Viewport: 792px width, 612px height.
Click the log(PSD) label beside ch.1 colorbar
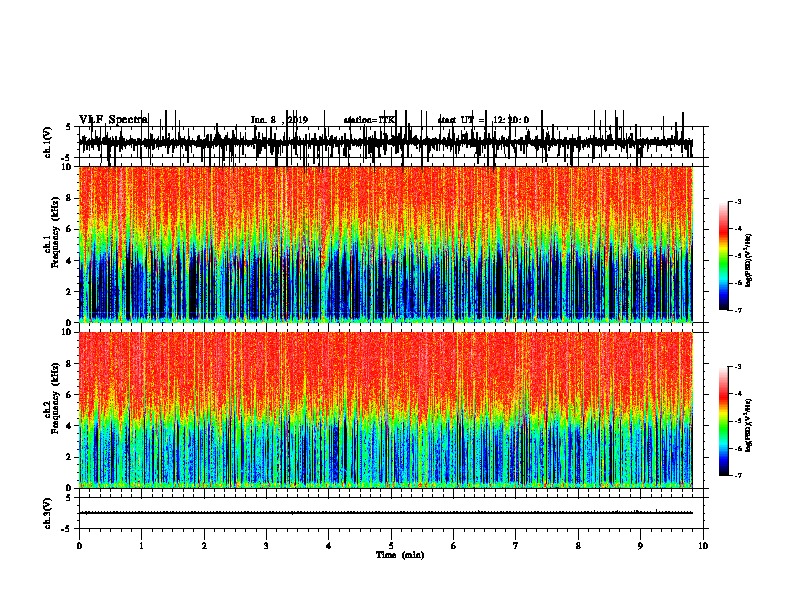coord(749,261)
